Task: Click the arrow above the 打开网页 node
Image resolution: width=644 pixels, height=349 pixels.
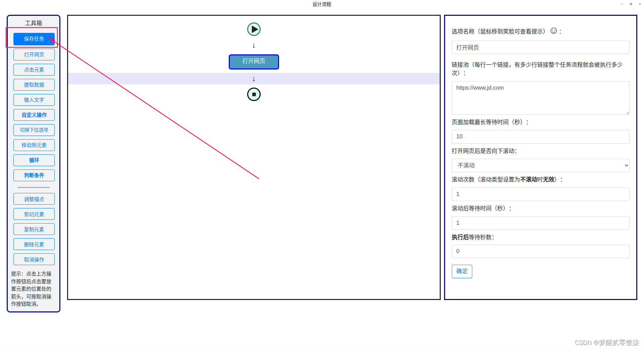Action: point(254,46)
